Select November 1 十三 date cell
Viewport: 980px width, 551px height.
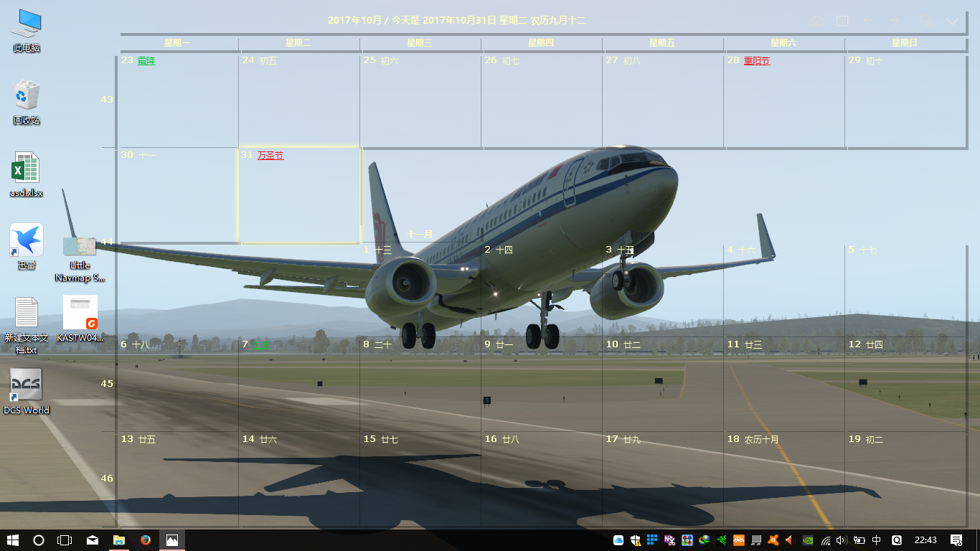pos(420,290)
